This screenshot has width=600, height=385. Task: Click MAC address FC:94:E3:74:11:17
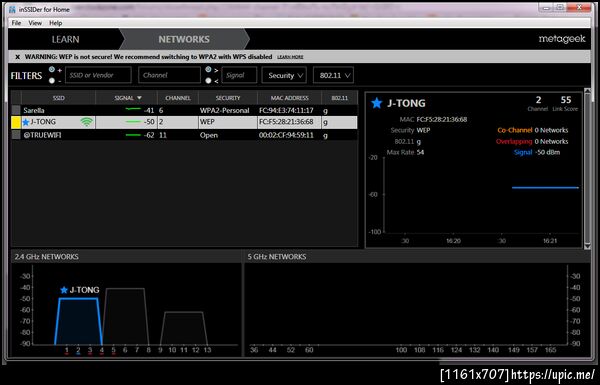(x=286, y=111)
